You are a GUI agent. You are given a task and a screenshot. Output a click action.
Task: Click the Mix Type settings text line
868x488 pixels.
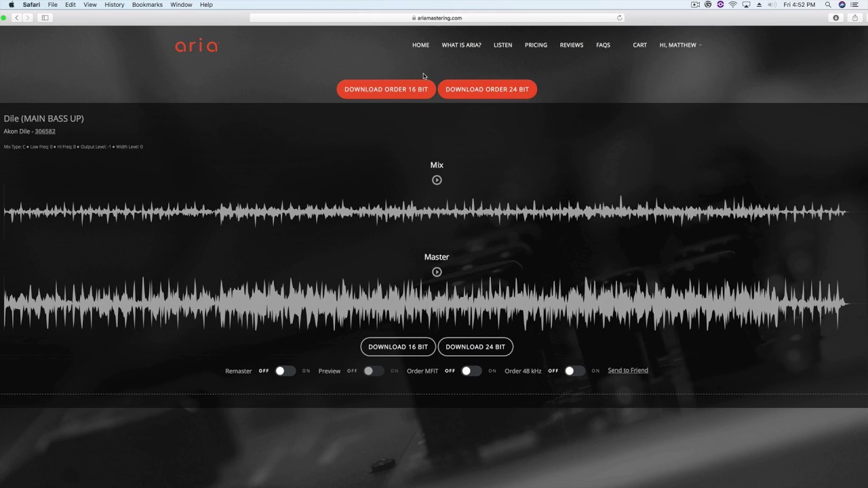click(x=73, y=146)
